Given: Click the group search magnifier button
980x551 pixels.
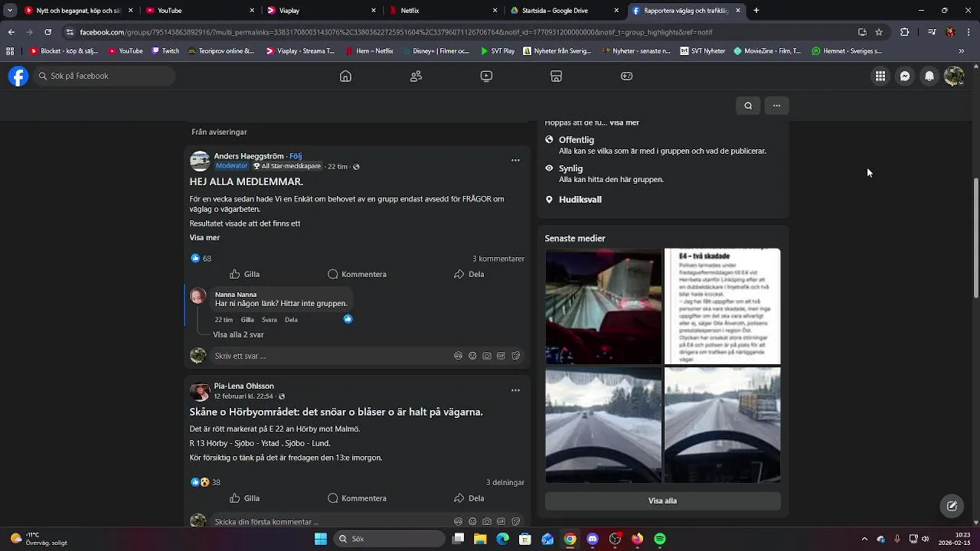Looking at the screenshot, I should coord(748,106).
